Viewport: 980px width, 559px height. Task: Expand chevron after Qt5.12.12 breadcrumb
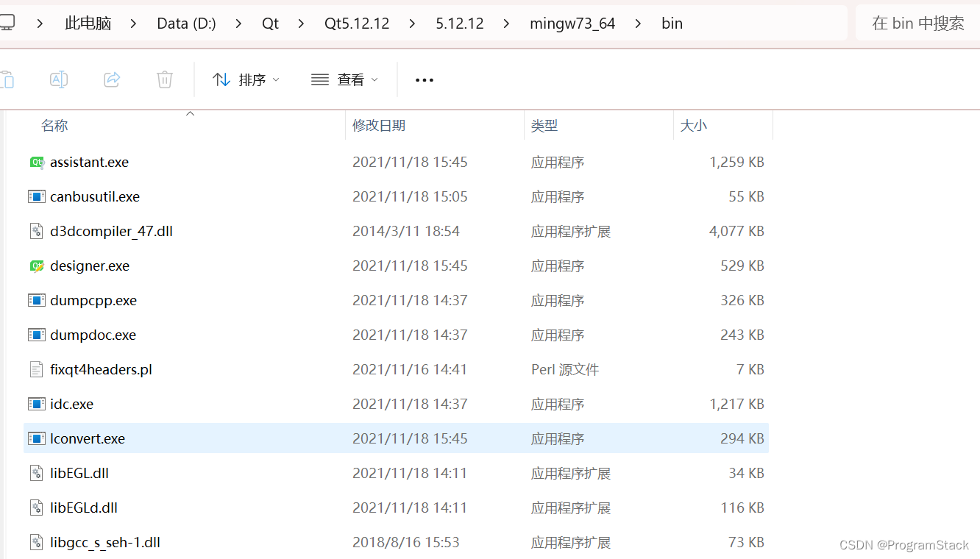pos(412,24)
